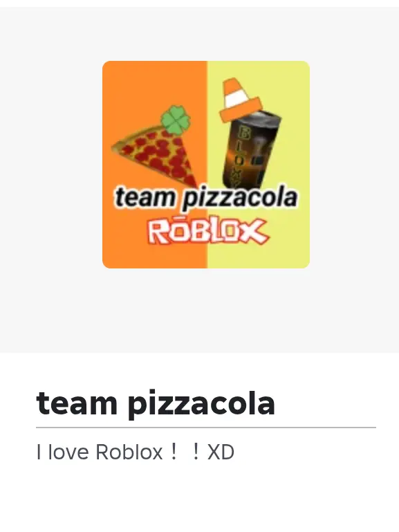Viewport: 399px width, 532px height.
Task: Click the 'XD' text in the description
Action: point(221,452)
